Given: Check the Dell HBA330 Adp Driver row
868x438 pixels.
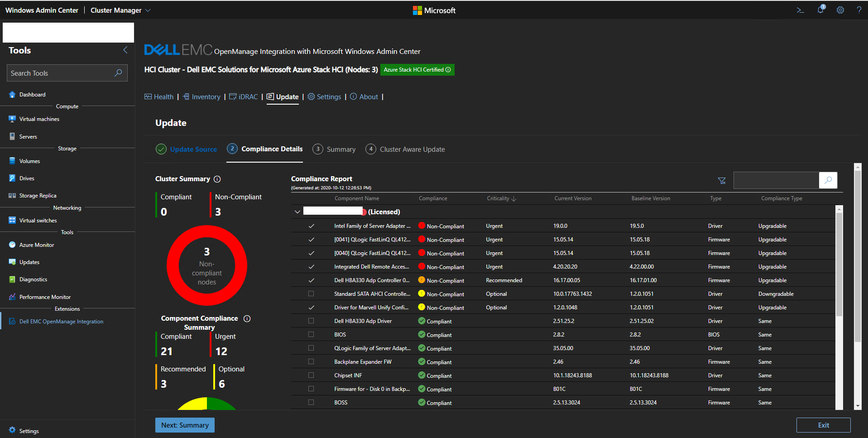Looking at the screenshot, I should coord(311,321).
